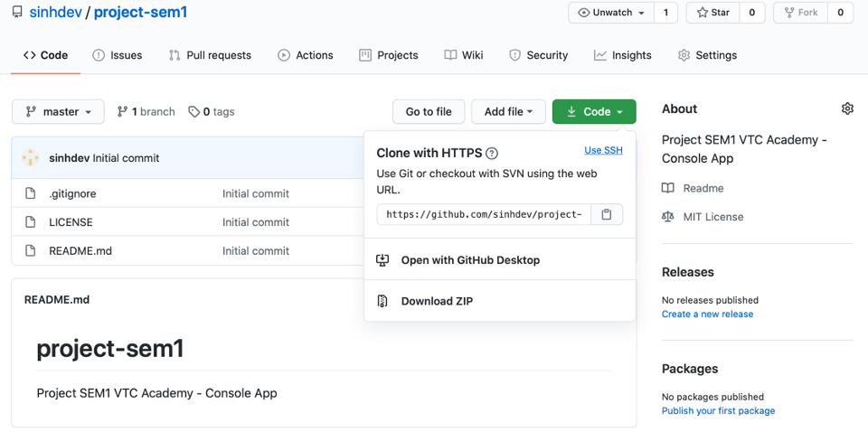Viewport: 868px width, 432px height.
Task: Open Initial commit link in .gitignore row
Action: (x=256, y=193)
